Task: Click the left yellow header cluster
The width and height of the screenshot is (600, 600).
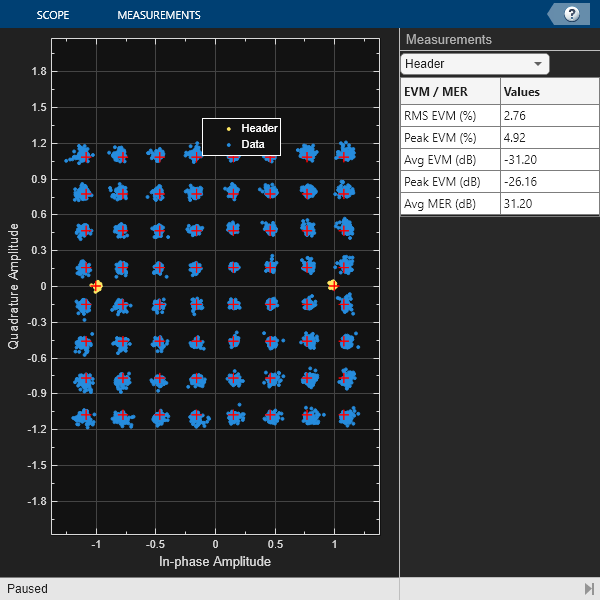Action: coord(96,286)
